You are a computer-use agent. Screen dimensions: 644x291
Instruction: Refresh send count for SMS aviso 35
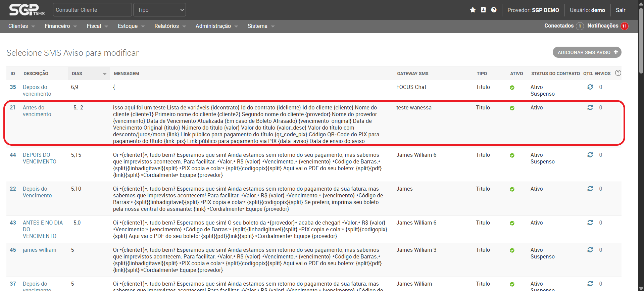[590, 87]
